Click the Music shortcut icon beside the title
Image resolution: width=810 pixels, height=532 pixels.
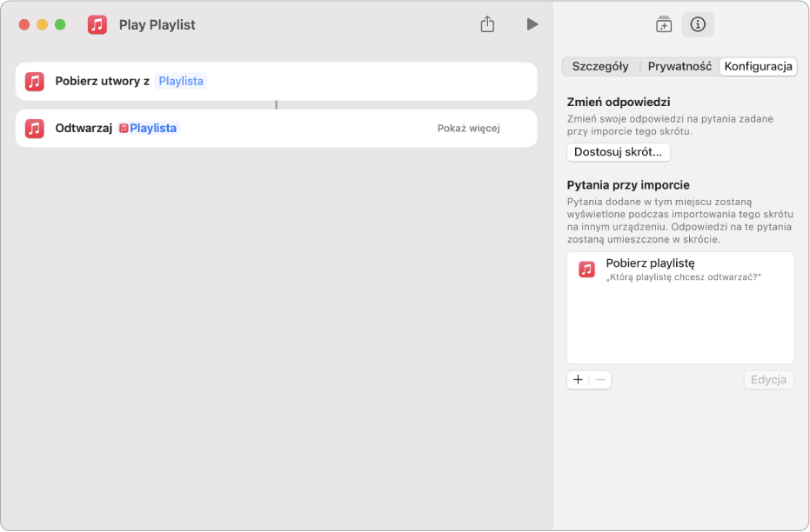pyautogui.click(x=97, y=24)
